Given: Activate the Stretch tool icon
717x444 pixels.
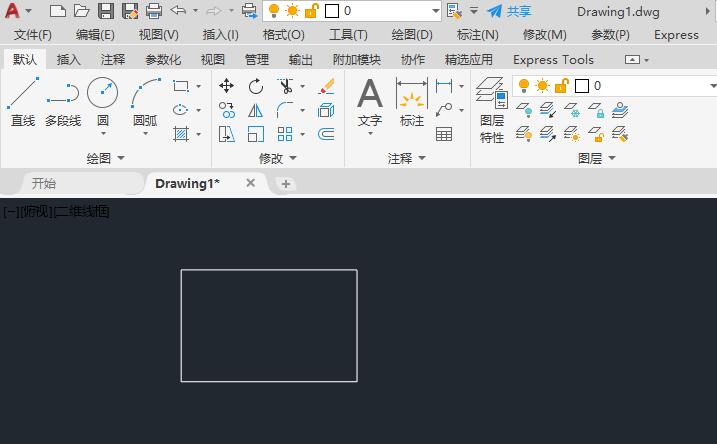Looking at the screenshot, I should click(x=226, y=134).
